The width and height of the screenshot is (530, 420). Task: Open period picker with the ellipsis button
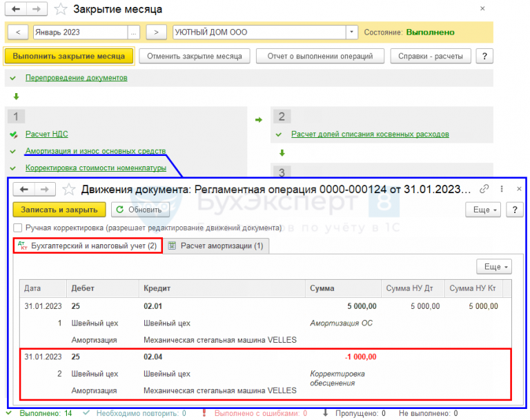click(x=134, y=32)
